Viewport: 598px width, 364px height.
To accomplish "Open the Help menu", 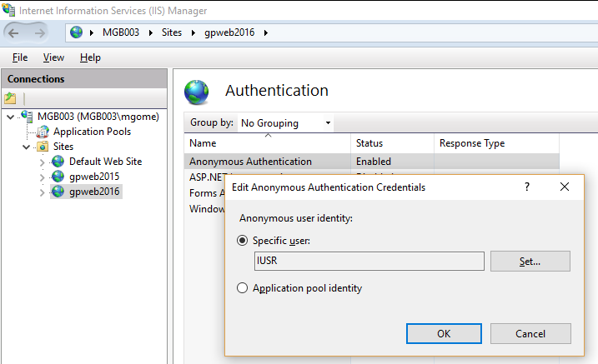I will coord(90,57).
